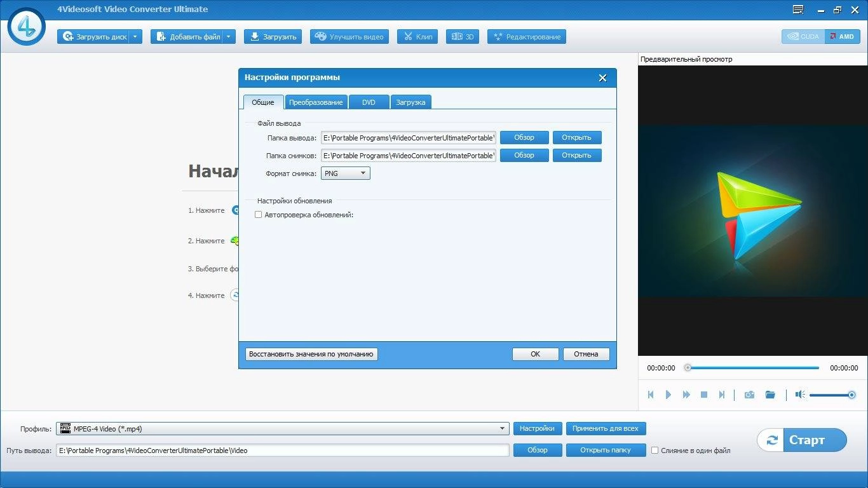Click the preview video thumbnail
The height and width of the screenshot is (488, 868).
(753, 210)
